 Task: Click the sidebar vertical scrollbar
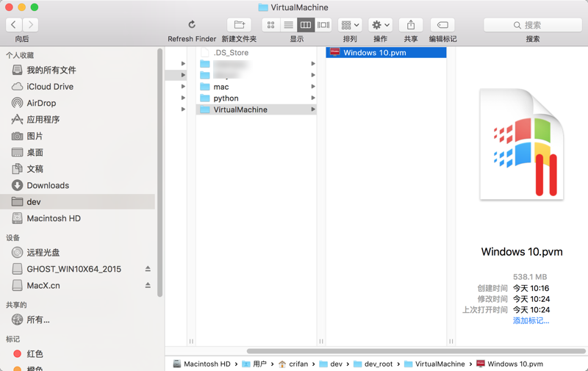coord(160,173)
